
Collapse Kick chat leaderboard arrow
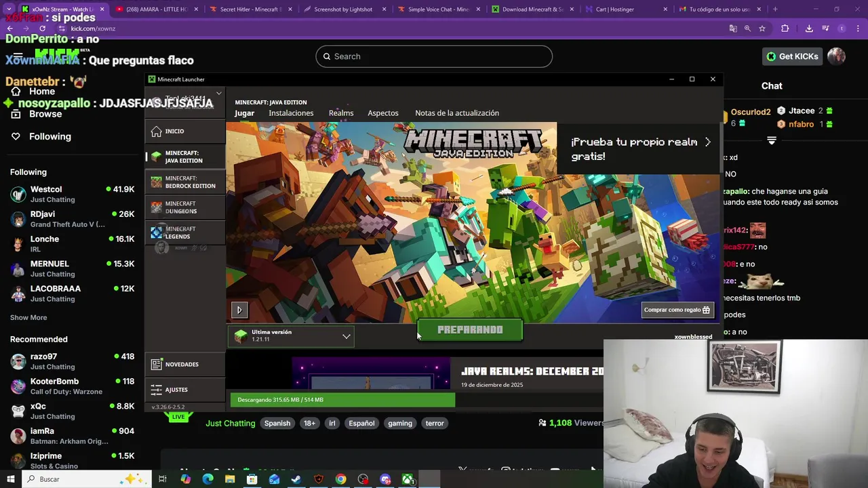[x=772, y=140]
